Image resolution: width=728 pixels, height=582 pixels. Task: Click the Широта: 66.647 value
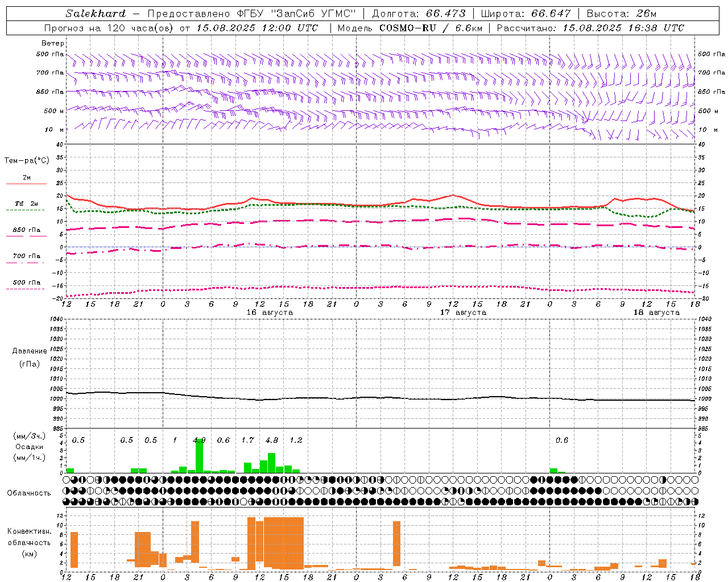526,14
